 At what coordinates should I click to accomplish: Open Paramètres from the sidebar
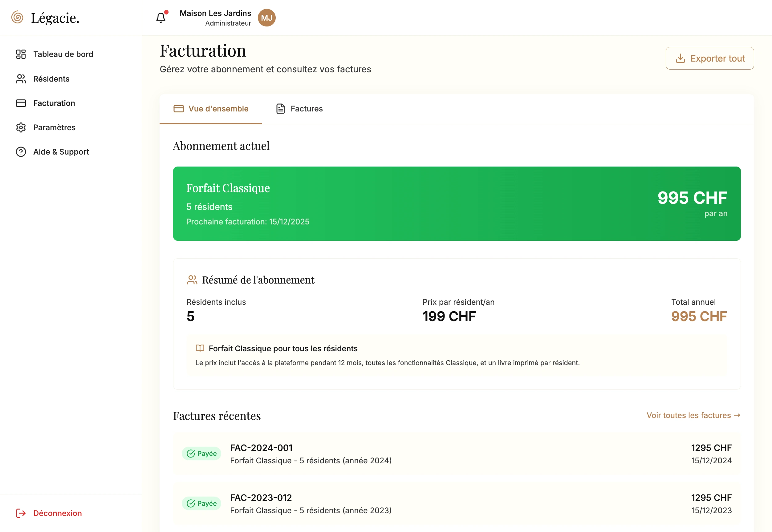point(54,128)
